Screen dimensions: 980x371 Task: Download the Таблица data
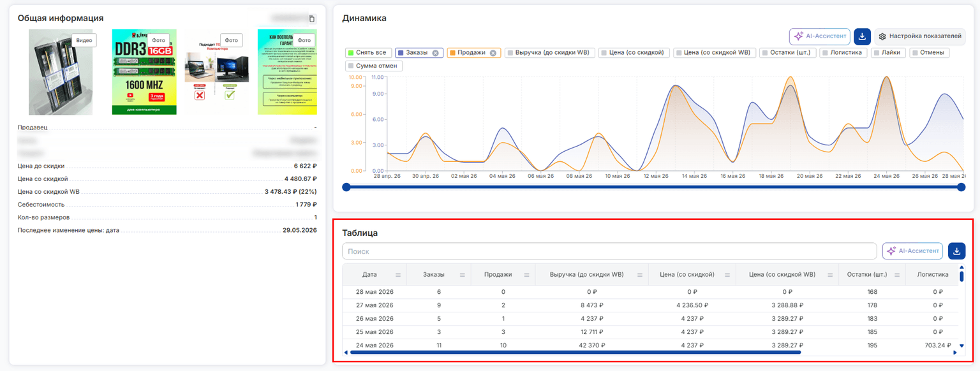(956, 251)
